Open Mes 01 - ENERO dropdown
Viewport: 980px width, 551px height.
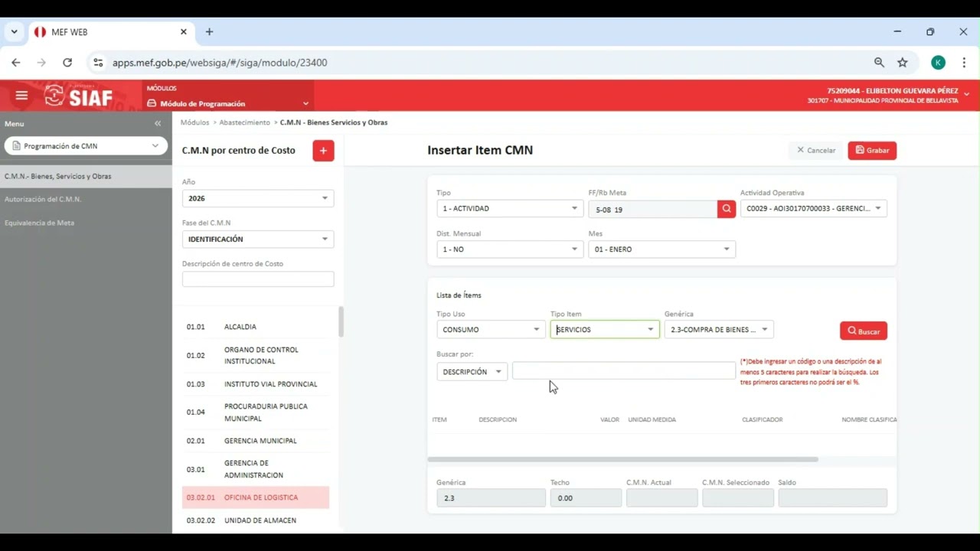661,249
